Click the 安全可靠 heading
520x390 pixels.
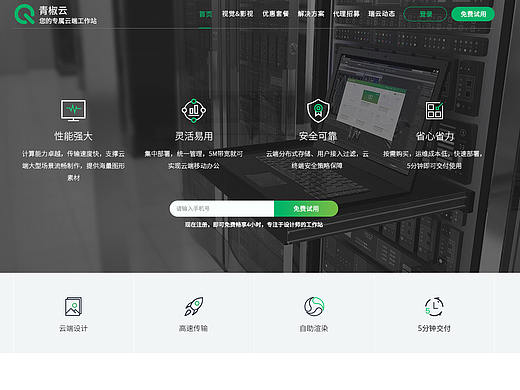click(x=318, y=136)
